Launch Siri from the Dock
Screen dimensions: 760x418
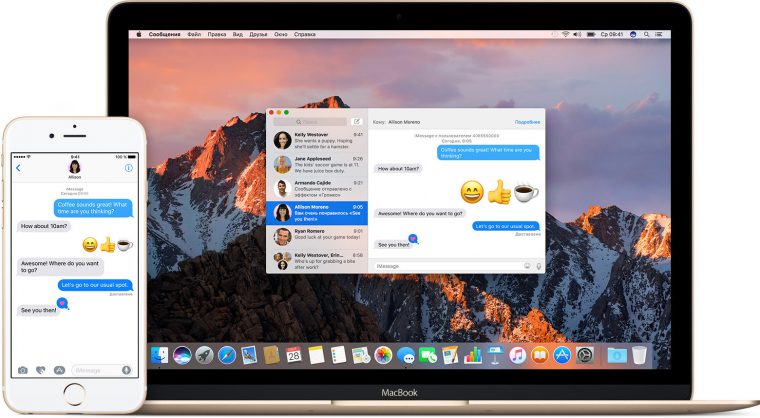click(182, 355)
